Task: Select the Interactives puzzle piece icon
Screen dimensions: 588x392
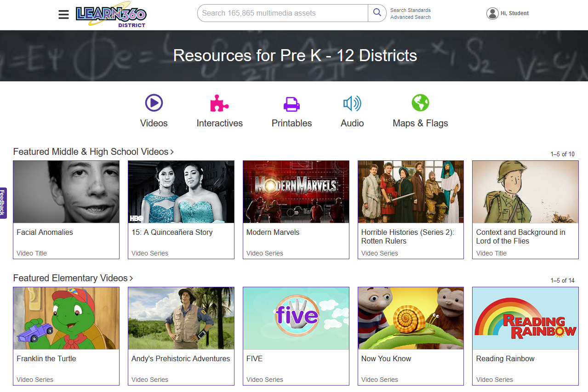Action: click(219, 103)
